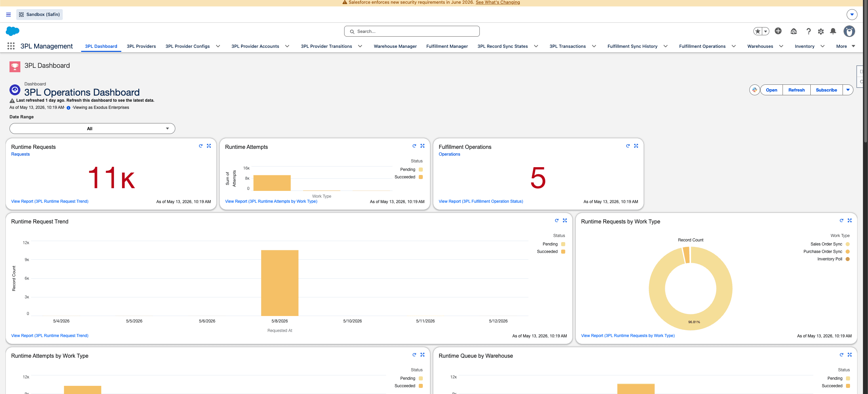Refresh the Runtime Request Trend chart
868x394 pixels.
557,220
